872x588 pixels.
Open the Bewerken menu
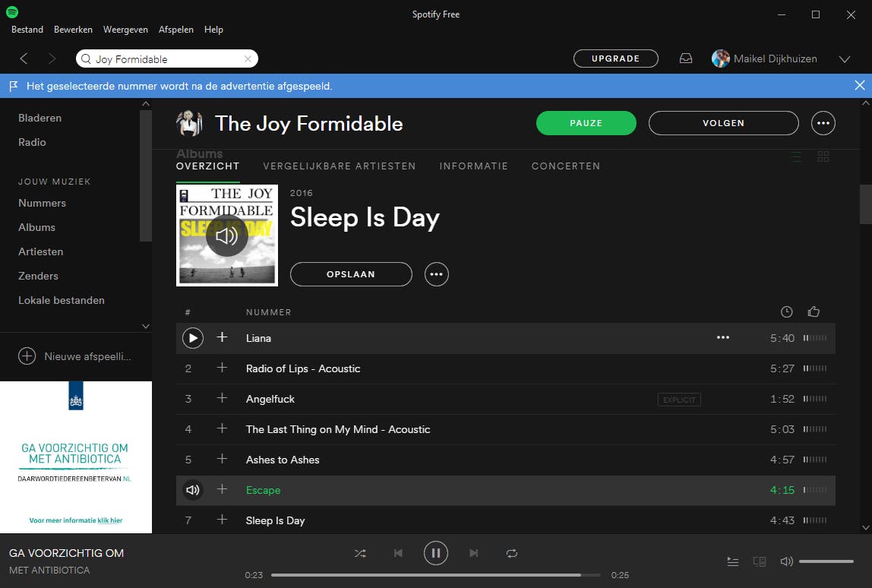[x=73, y=30]
